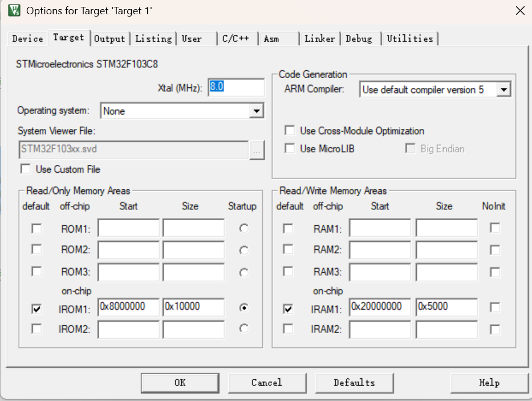532x401 pixels.
Task: Click the ROM1 Start address field
Action: point(129,228)
